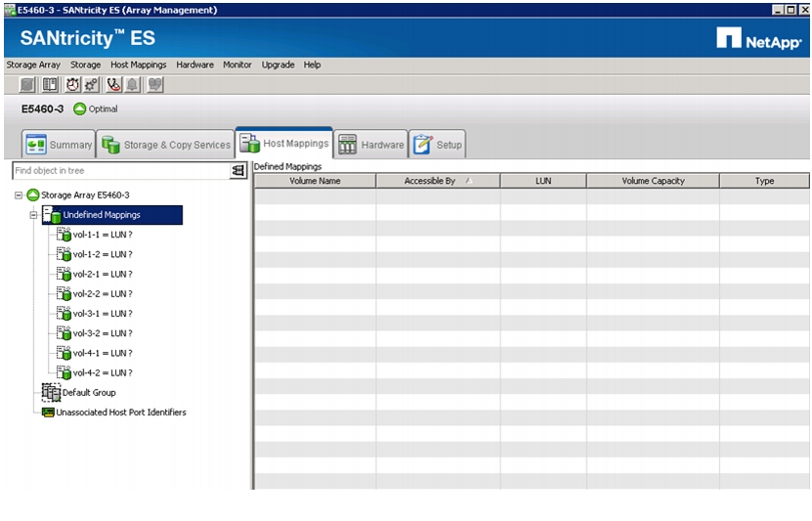Open the Storage menu

(85, 65)
